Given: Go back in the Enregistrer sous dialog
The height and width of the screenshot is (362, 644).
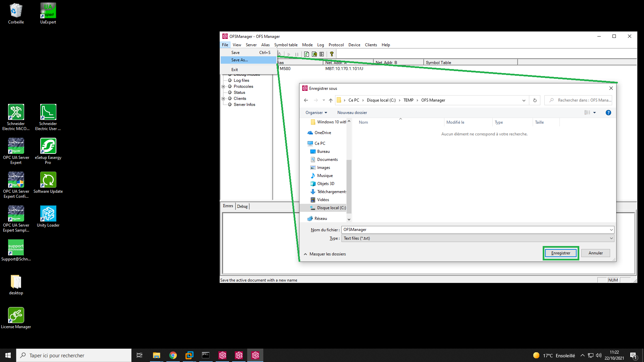Looking at the screenshot, I should coord(306,100).
